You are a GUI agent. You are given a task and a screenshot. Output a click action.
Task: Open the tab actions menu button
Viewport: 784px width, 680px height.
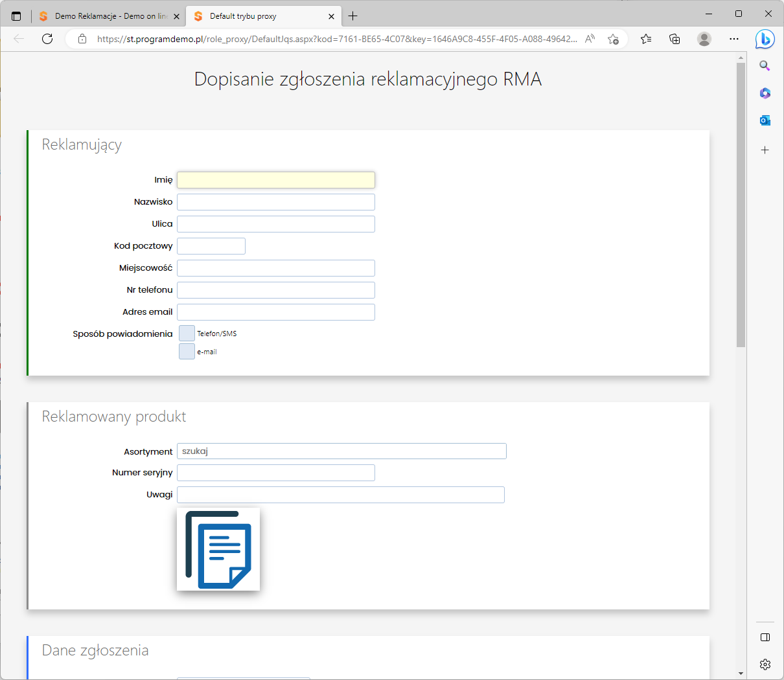[x=16, y=16]
